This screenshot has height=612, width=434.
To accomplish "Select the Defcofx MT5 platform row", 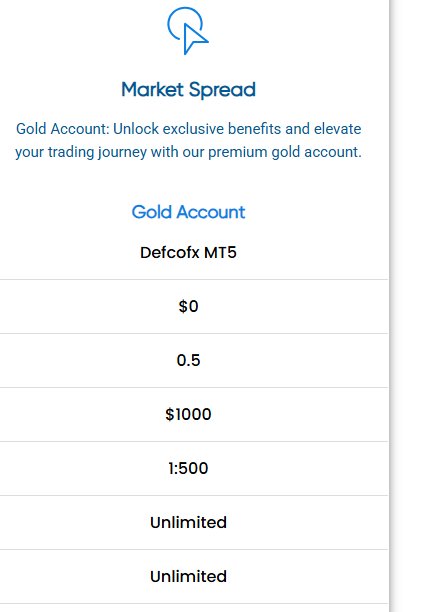I will pos(189,253).
